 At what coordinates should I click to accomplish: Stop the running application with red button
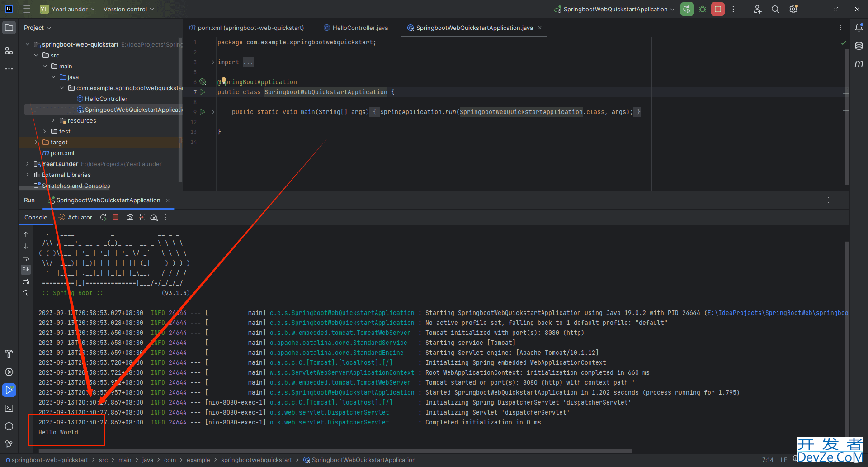pyautogui.click(x=718, y=9)
